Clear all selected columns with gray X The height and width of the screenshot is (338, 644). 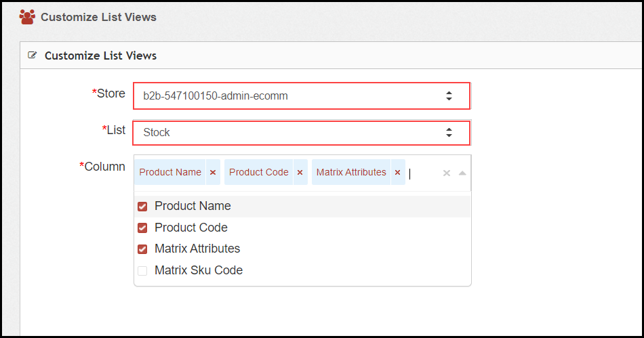pyautogui.click(x=447, y=173)
